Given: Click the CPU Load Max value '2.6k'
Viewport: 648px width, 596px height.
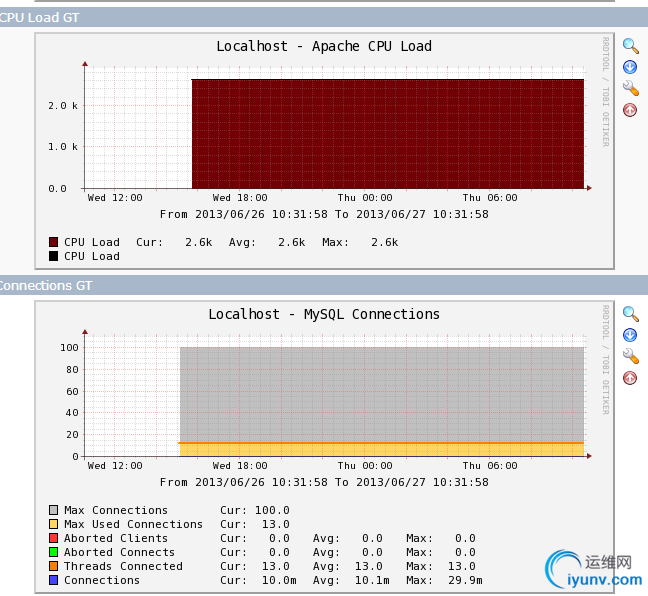Looking at the screenshot, I should (x=384, y=242).
